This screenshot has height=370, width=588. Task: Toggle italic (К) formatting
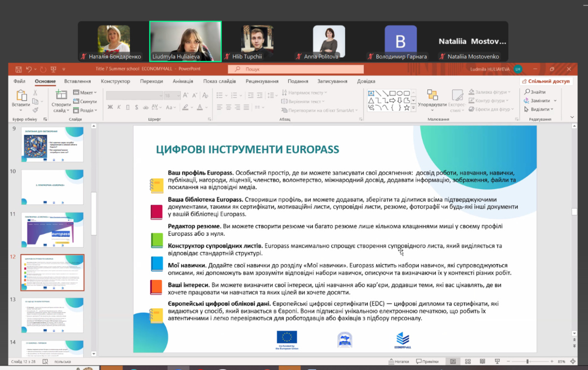coord(120,107)
